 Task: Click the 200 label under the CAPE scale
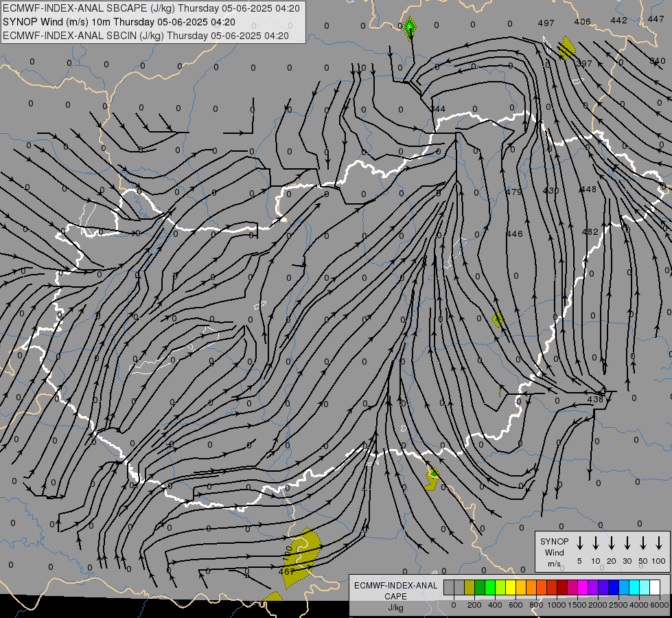click(474, 605)
